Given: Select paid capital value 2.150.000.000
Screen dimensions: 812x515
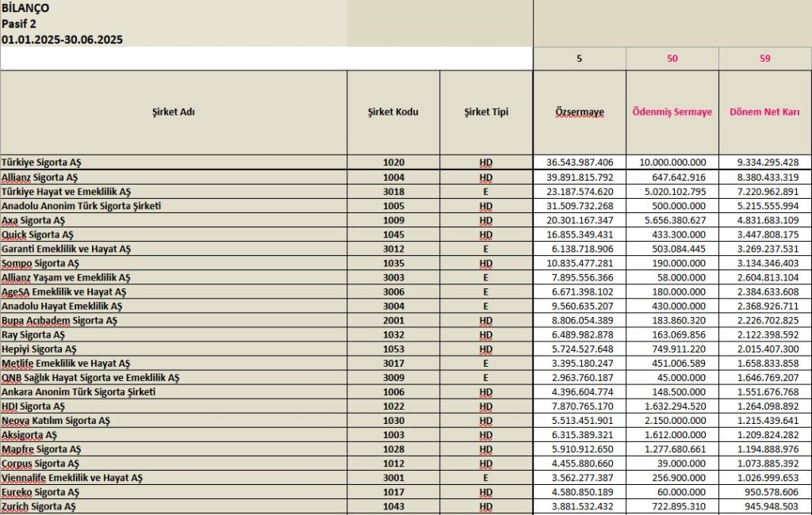Looking at the screenshot, I should point(672,421).
